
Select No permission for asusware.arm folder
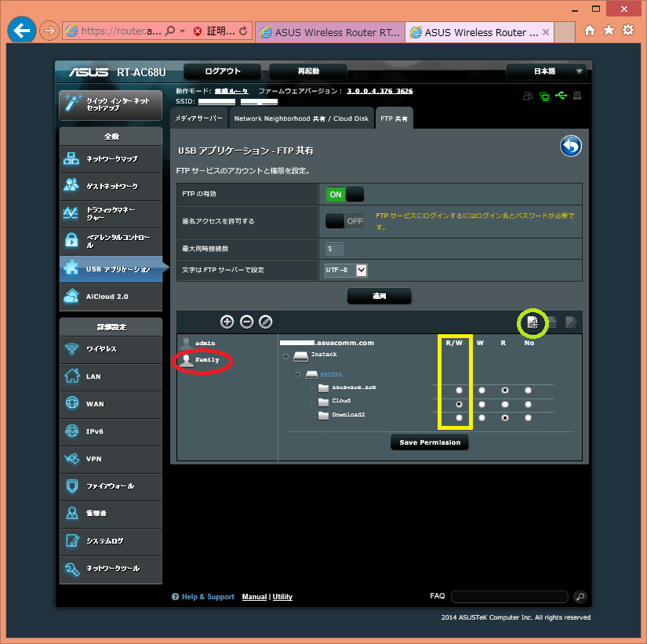click(x=528, y=390)
